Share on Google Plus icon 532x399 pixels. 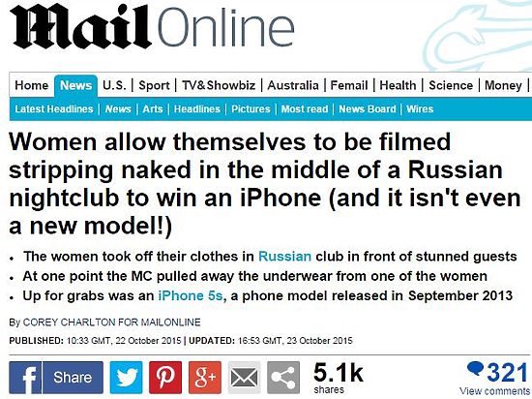pos(205,378)
